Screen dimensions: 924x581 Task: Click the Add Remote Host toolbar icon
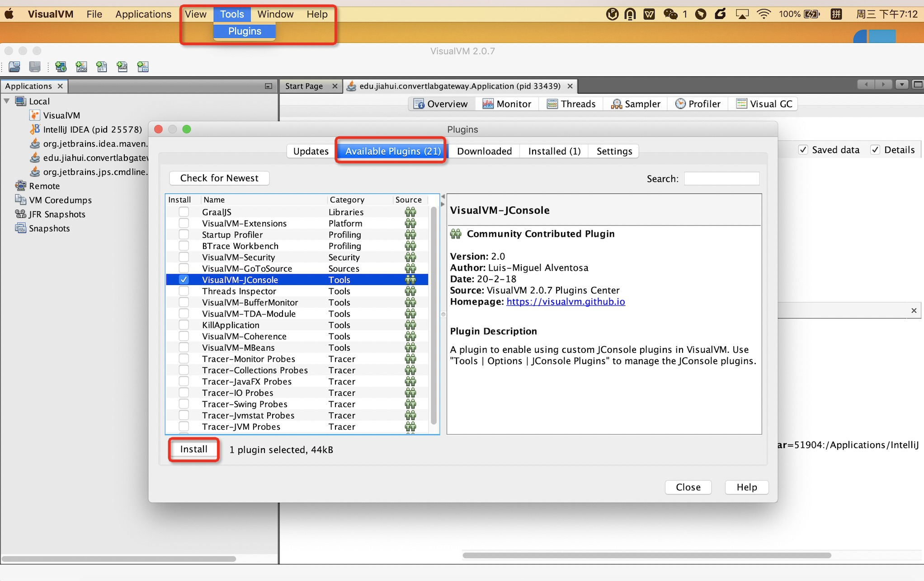tap(61, 67)
